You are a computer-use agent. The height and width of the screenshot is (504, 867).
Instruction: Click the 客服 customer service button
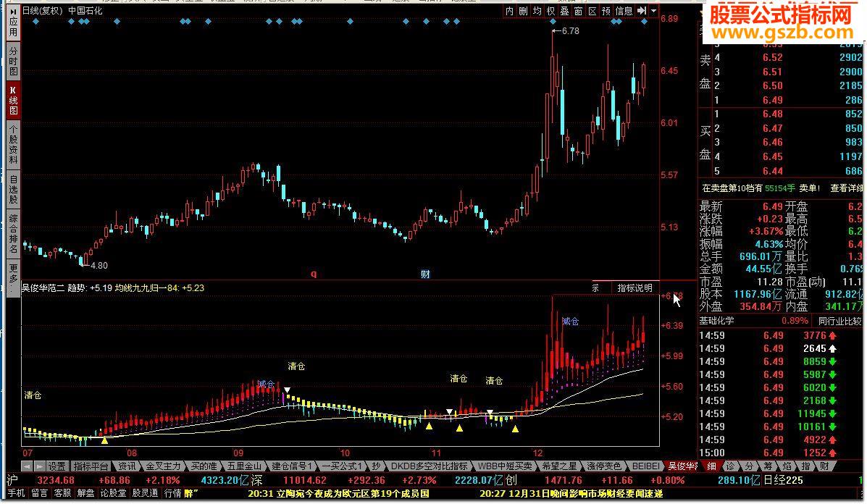point(62,493)
